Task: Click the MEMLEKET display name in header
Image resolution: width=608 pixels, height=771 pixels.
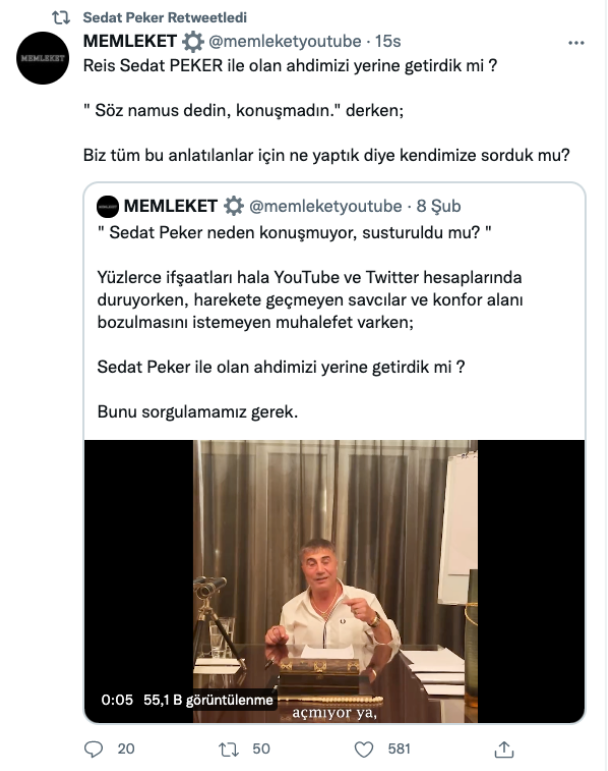Action: (x=130, y=41)
